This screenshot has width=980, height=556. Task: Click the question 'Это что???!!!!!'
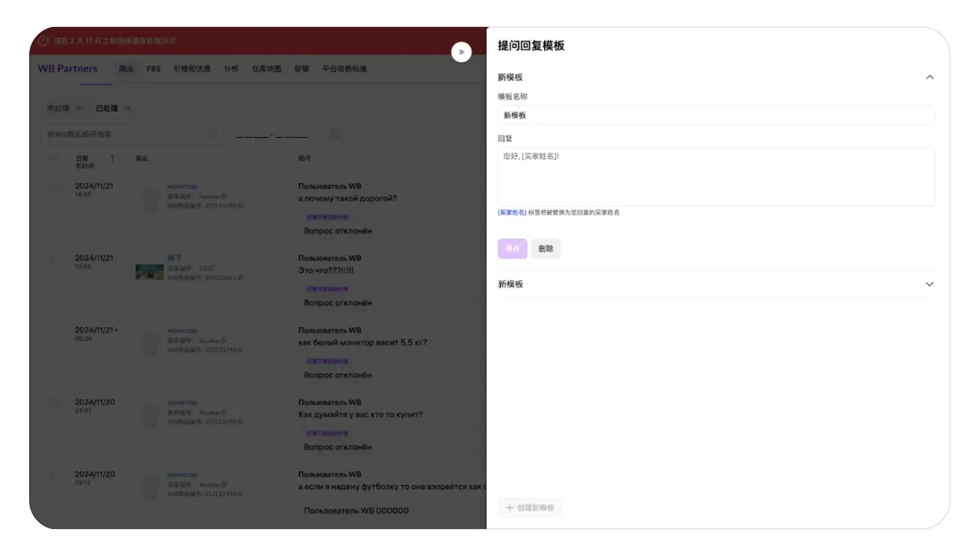point(326,271)
